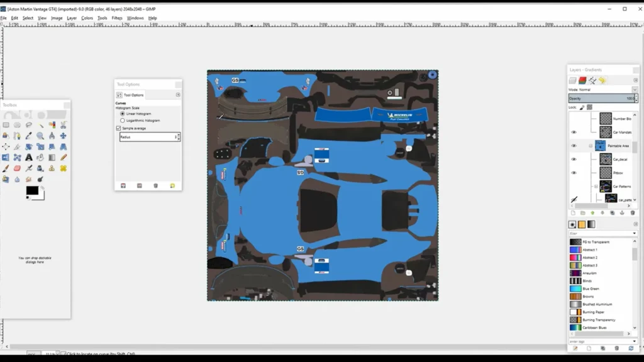Toggle the Sample average checkbox
This screenshot has height=362, width=644.
(119, 128)
